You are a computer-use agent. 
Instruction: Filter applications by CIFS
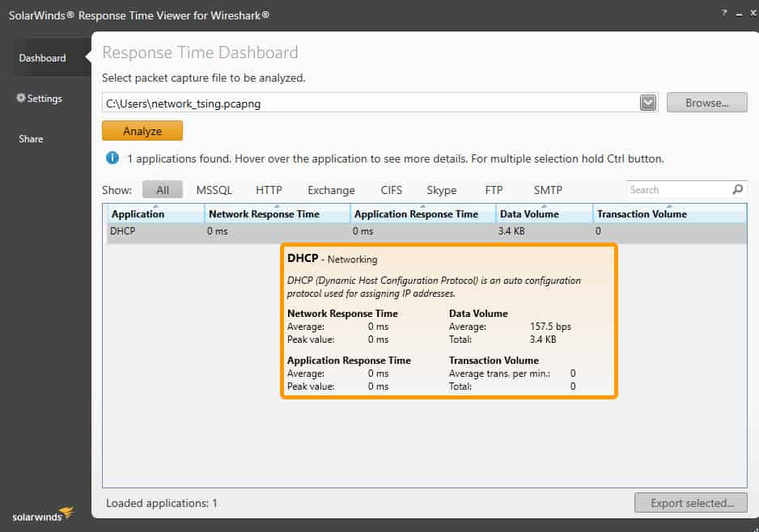[x=391, y=190]
